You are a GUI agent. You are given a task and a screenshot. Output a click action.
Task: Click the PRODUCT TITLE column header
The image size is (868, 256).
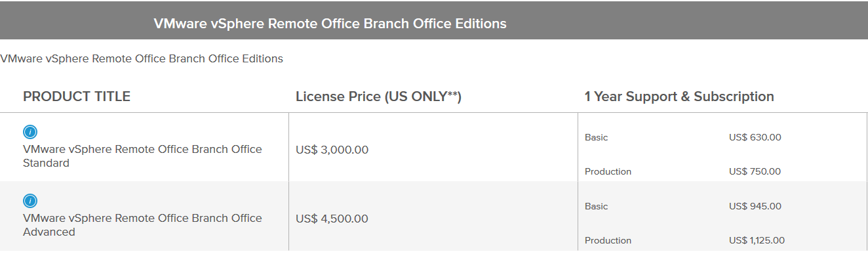(77, 96)
